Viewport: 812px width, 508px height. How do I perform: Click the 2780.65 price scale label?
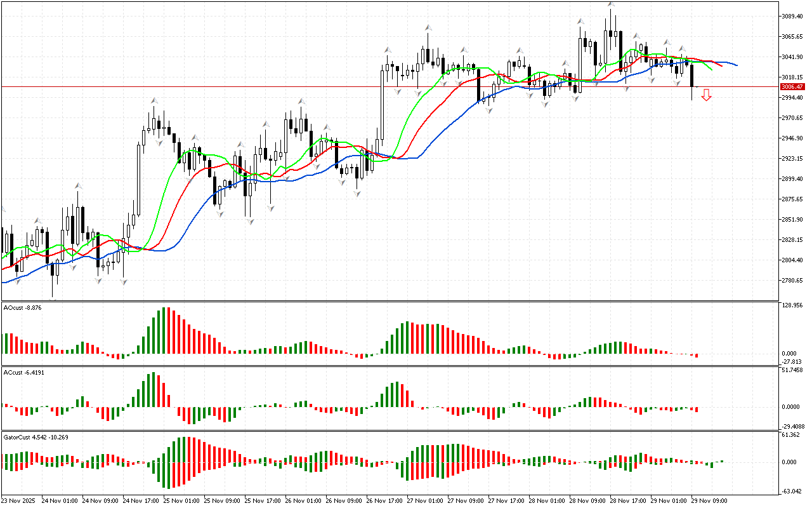[x=793, y=280]
